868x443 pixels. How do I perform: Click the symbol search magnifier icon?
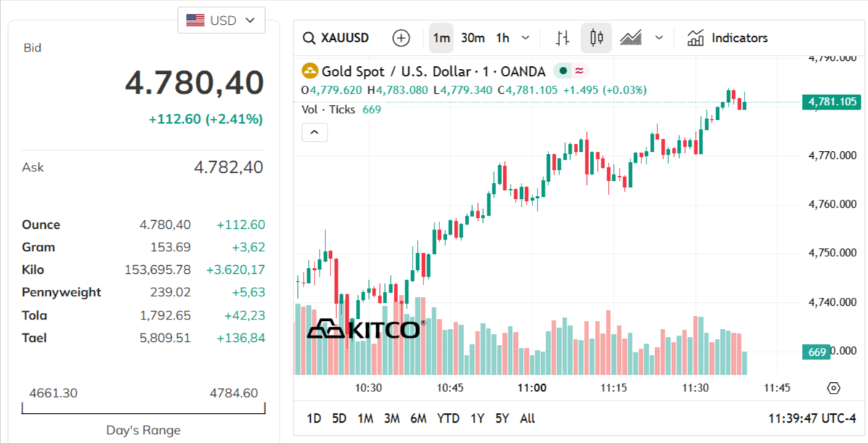point(309,37)
